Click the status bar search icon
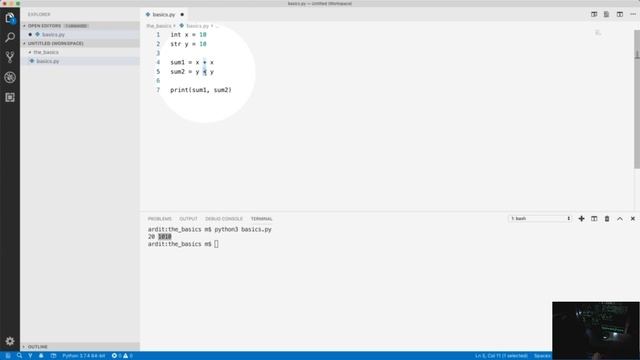This screenshot has width=640, height=360. (x=19, y=356)
